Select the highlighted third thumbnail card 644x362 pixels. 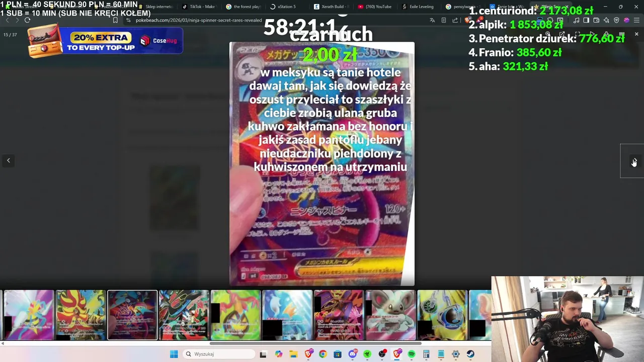point(132,315)
